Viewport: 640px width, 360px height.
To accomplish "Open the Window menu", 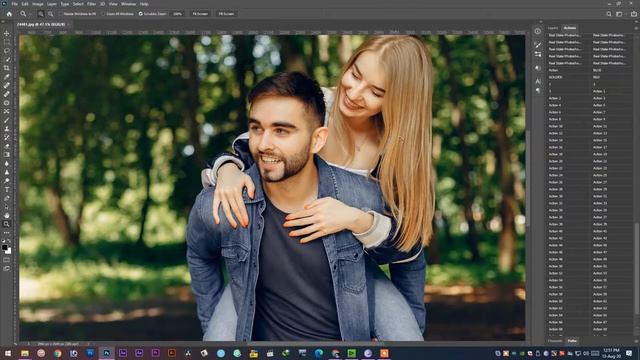I will coord(129,4).
